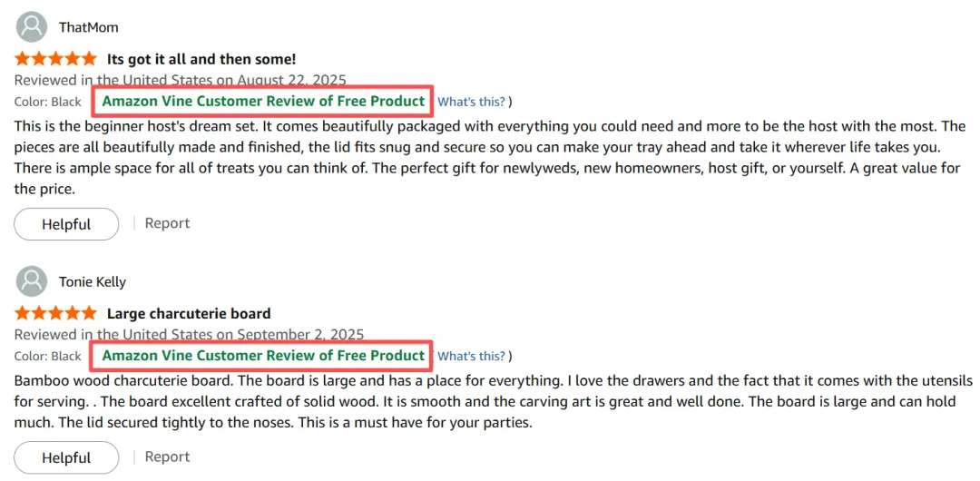
Task: Open Tonie Kelly's reviewer profile name
Action: [x=93, y=281]
